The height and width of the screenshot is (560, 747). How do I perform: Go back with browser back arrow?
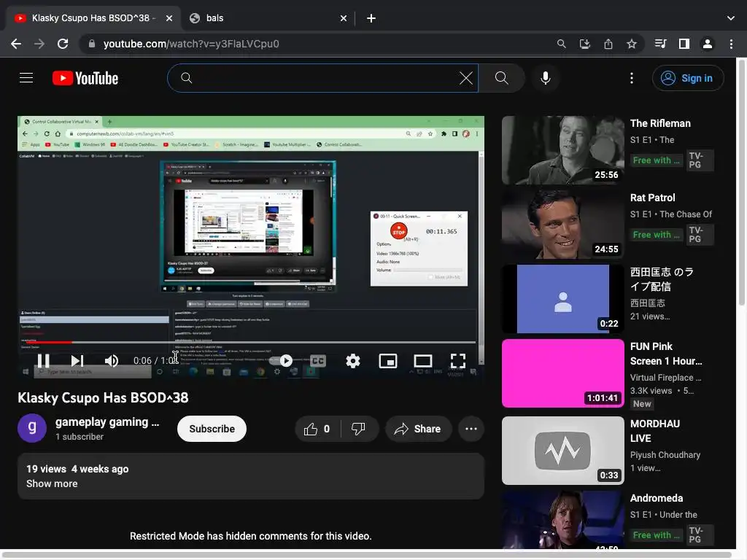pos(16,44)
